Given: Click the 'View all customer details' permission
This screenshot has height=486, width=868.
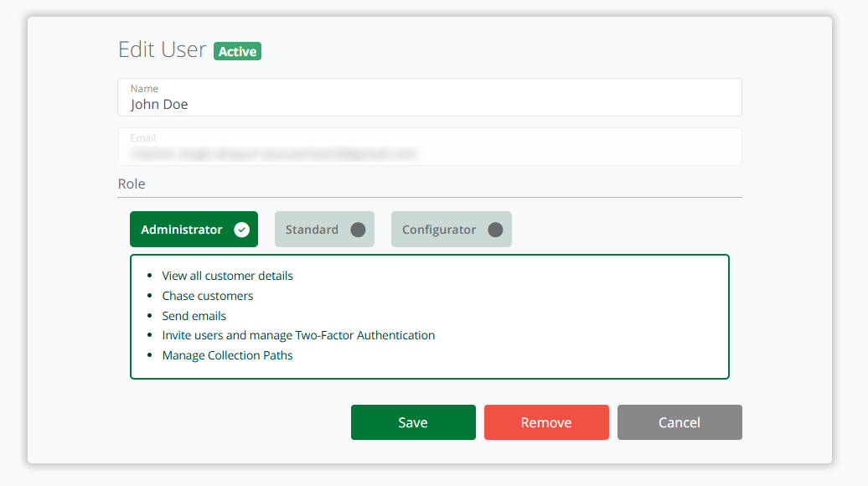Looking at the screenshot, I should [227, 276].
